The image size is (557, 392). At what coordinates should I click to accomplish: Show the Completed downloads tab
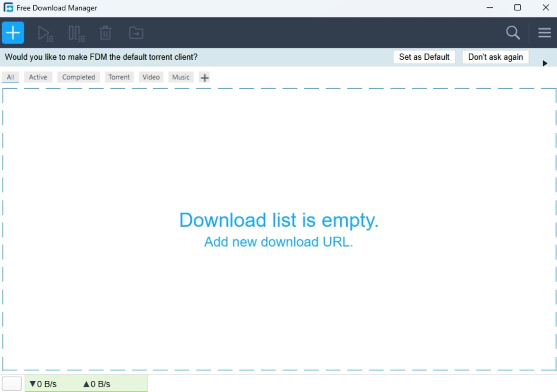[x=78, y=77]
